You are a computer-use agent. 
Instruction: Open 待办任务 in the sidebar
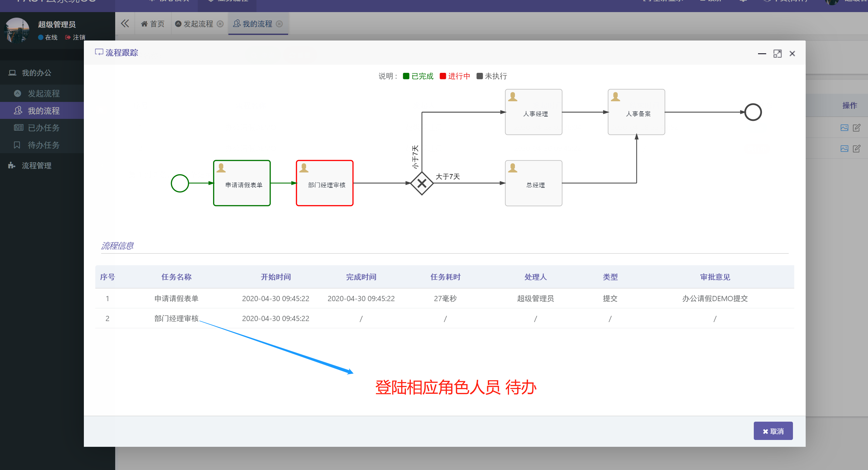pos(42,145)
